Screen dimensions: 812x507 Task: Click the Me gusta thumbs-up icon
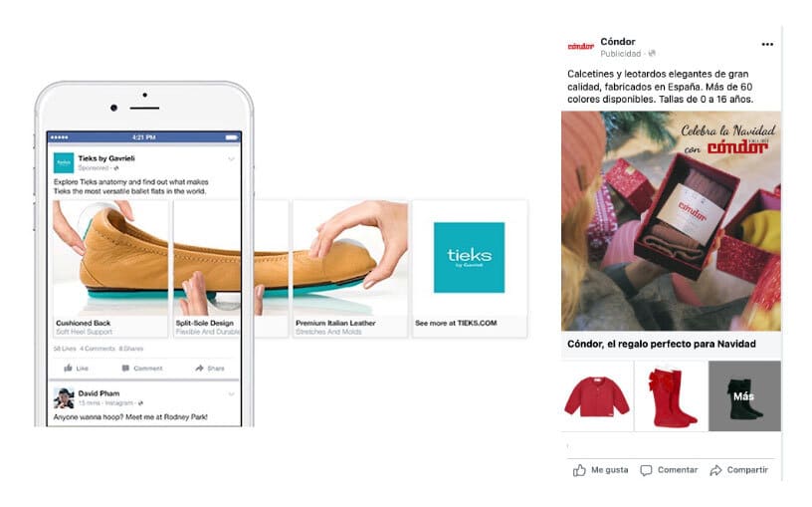(579, 470)
